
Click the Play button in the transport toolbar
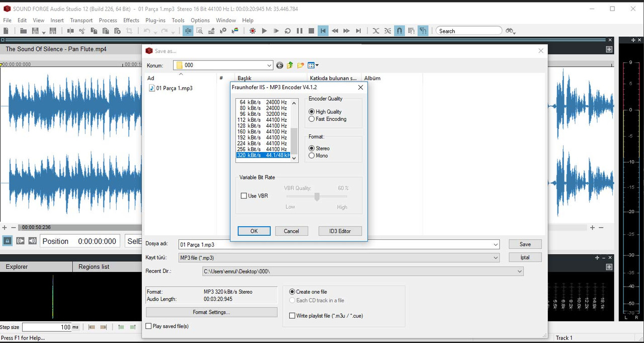[264, 31]
